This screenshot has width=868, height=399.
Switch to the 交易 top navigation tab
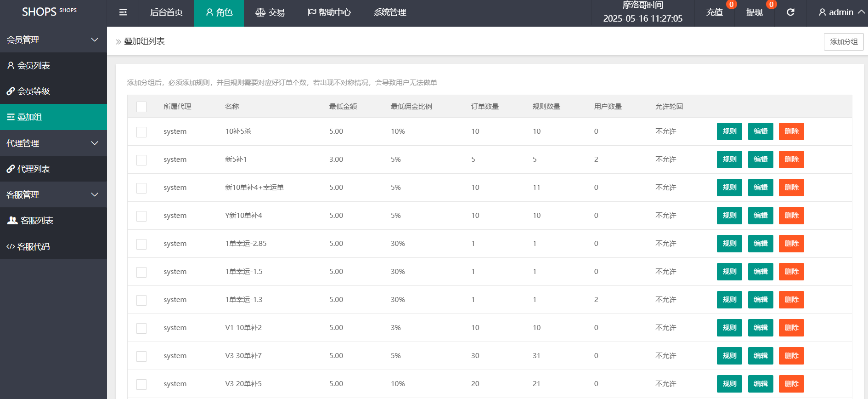(270, 12)
